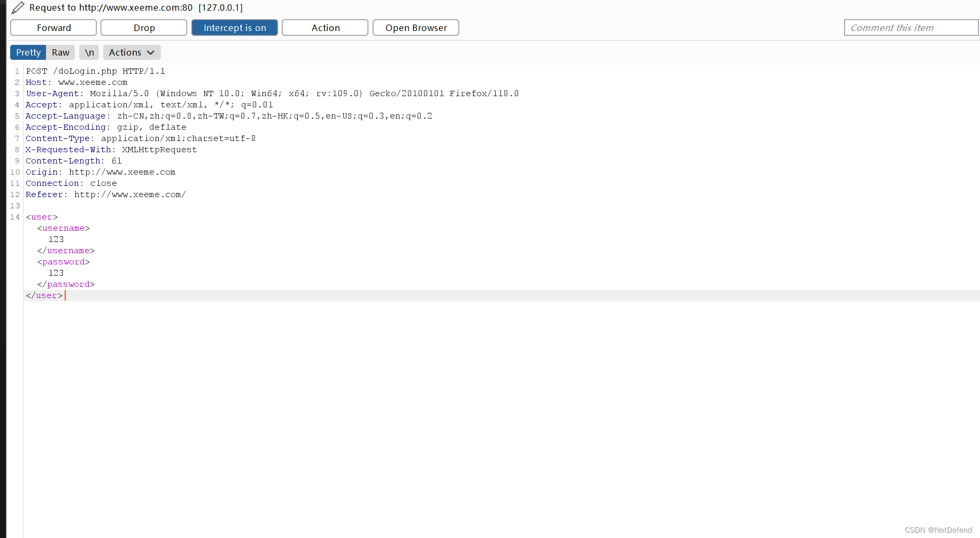Image resolution: width=980 pixels, height=538 pixels.
Task: Open the Action menu button
Action: (x=325, y=28)
